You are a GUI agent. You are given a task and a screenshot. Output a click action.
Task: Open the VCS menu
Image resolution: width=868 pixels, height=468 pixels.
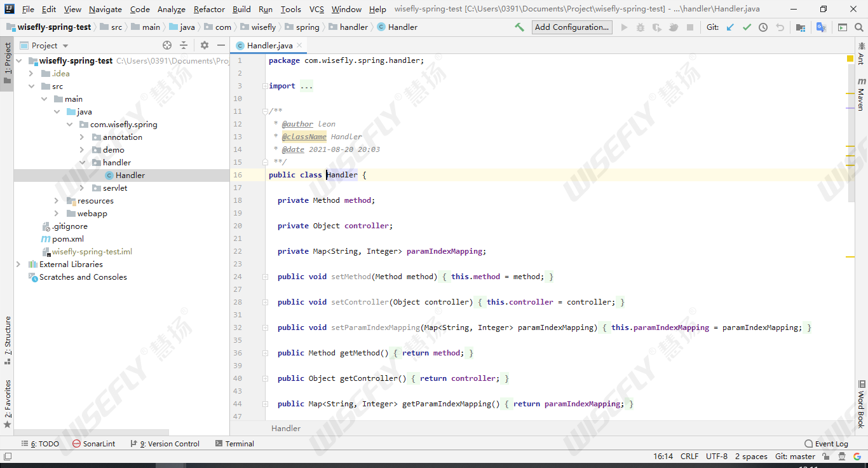pyautogui.click(x=316, y=9)
